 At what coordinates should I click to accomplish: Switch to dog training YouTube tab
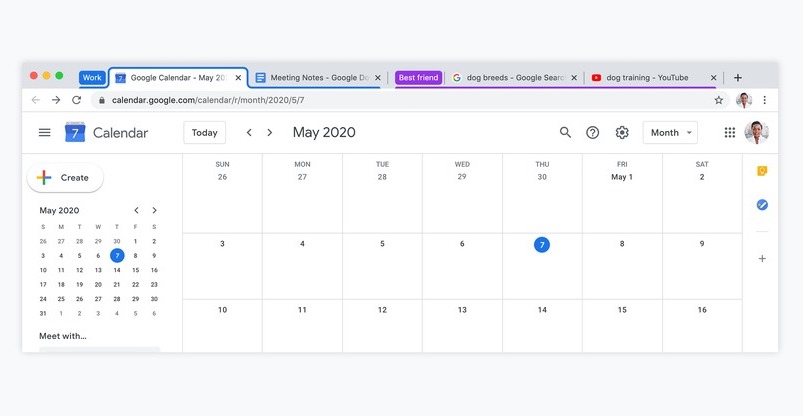(x=646, y=77)
